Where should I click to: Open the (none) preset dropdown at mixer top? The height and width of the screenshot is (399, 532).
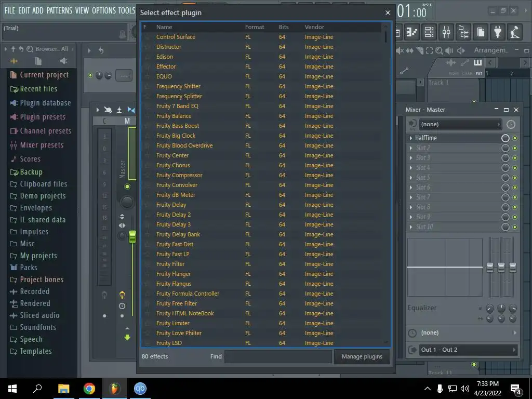[x=460, y=125]
